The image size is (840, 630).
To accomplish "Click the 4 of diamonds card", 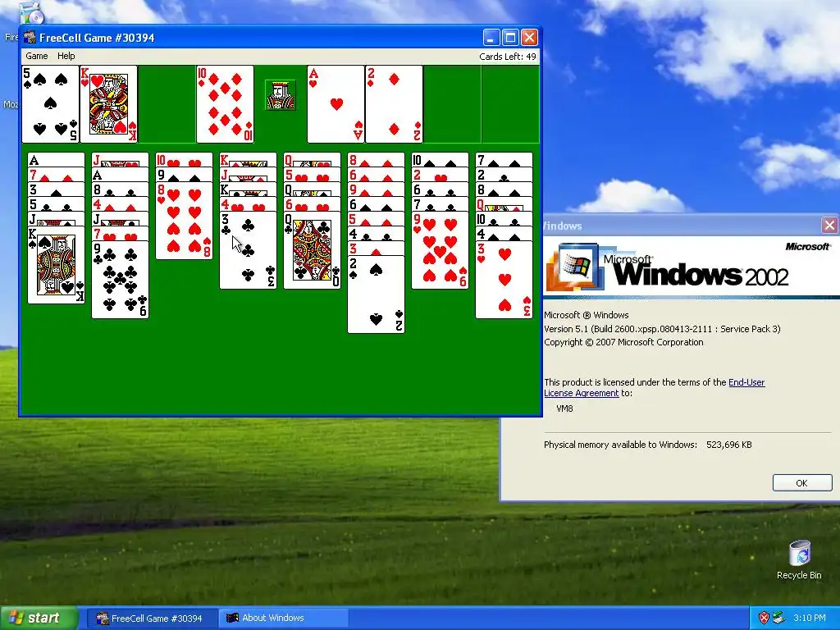I will coord(120,204).
